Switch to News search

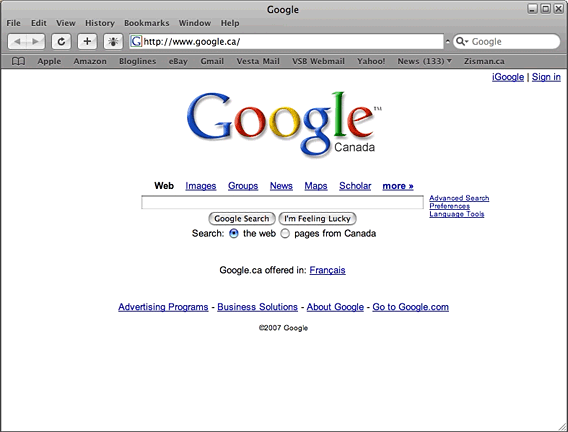pos(281,186)
